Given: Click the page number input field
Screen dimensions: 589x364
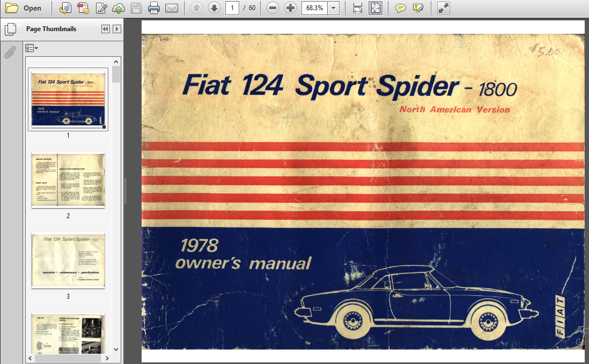Looking at the screenshot, I should click(232, 8).
